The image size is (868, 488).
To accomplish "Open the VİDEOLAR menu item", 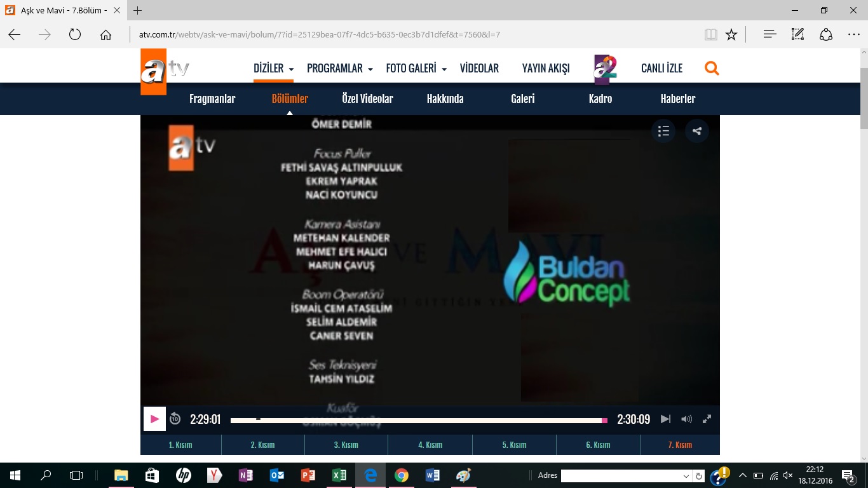I will pos(479,68).
